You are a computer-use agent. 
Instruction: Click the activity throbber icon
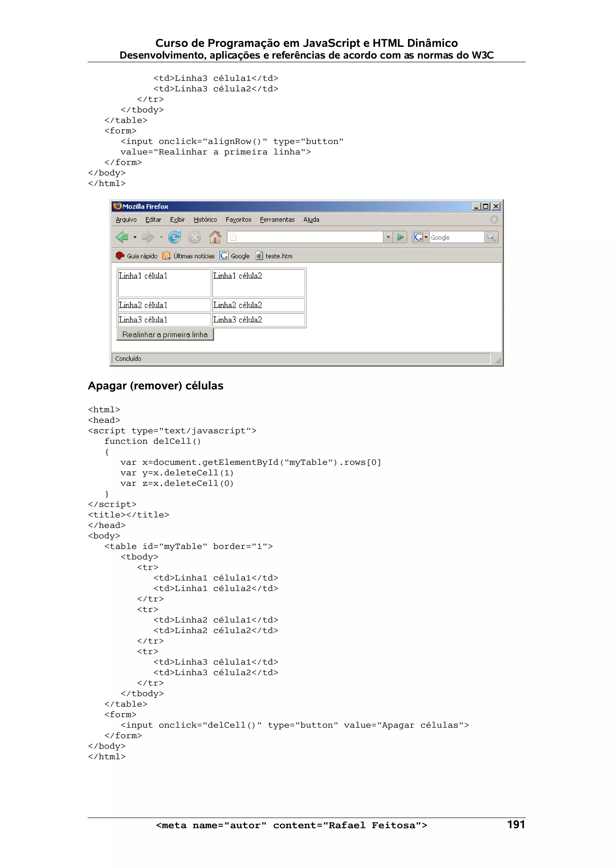(494, 220)
